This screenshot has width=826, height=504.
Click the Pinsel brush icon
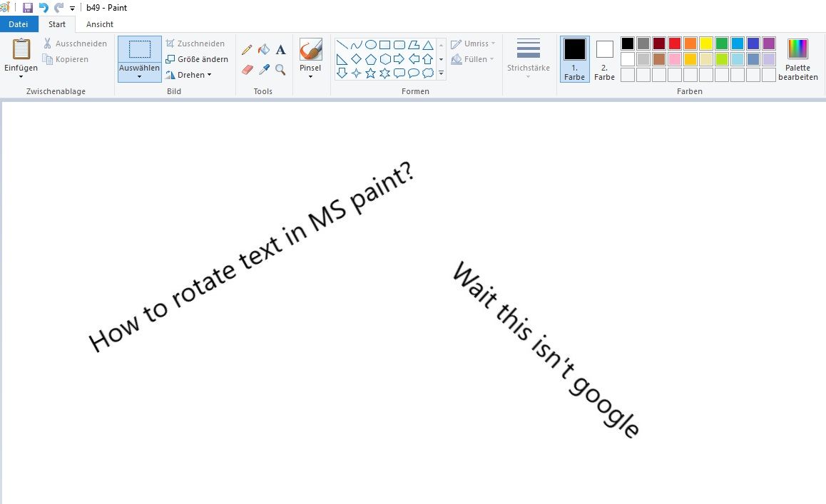[310, 49]
